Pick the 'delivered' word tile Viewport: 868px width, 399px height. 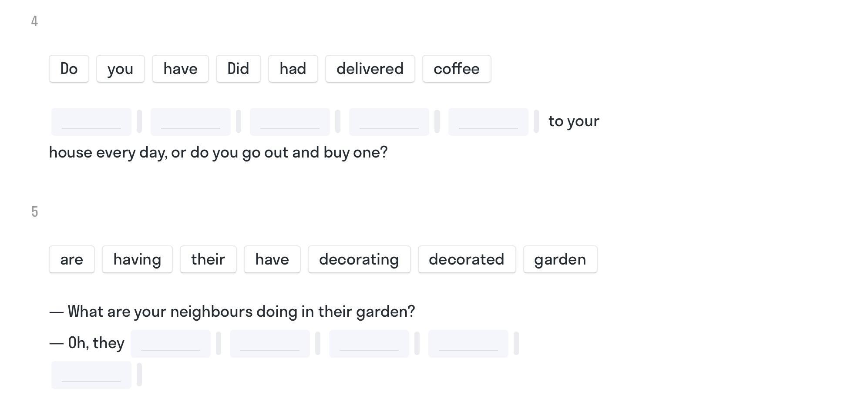point(370,69)
